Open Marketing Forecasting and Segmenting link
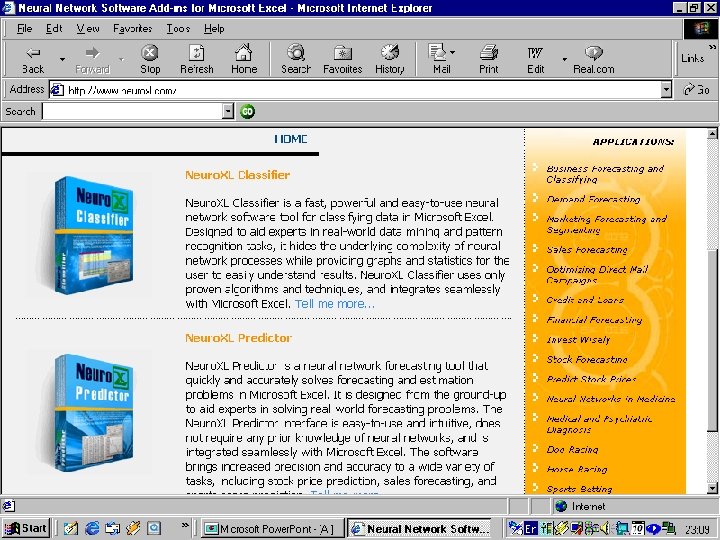 click(x=606, y=225)
